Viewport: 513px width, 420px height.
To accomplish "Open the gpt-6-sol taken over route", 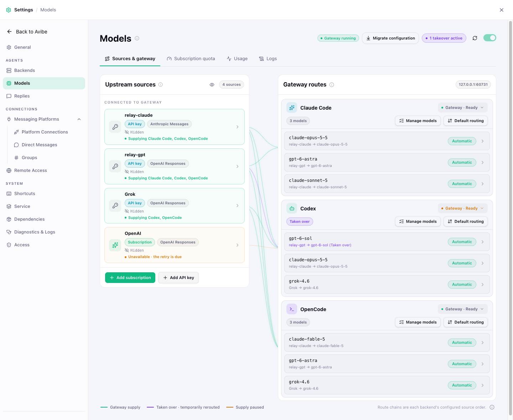I will pos(387,242).
